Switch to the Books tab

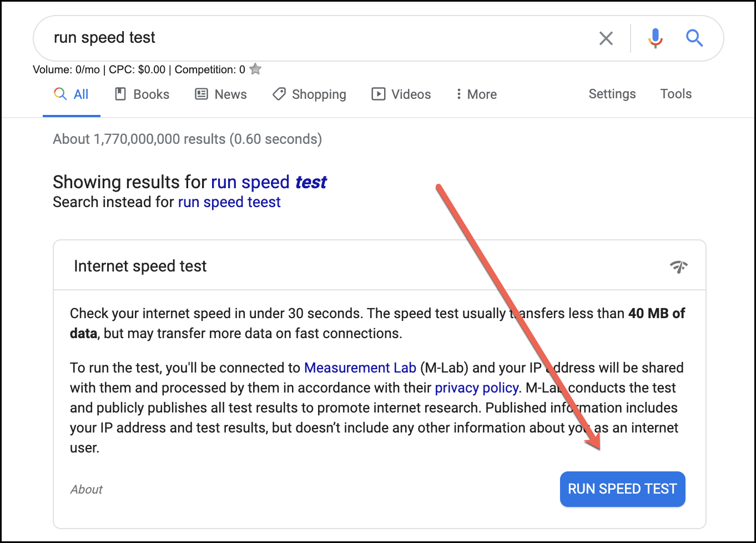142,94
